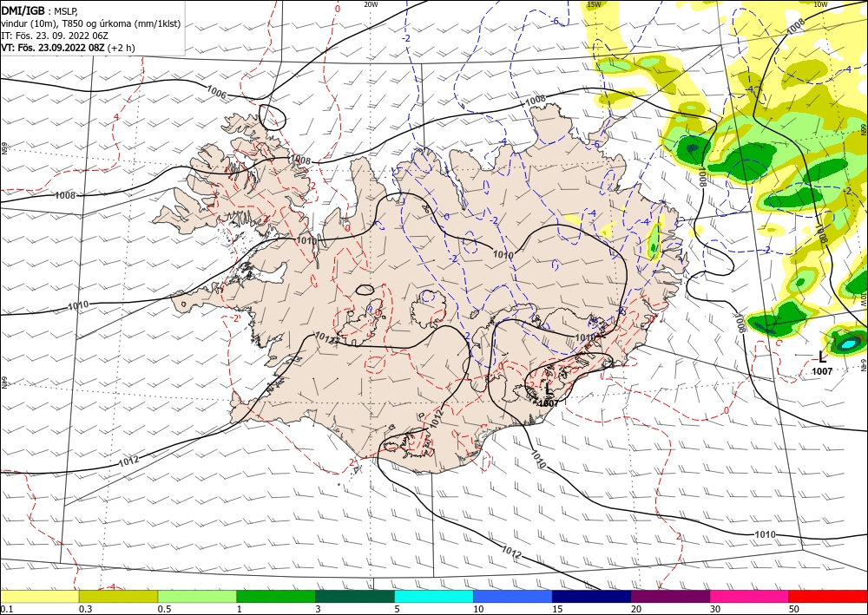Click the 'IT: Fös. 23. 09. 2022 06Z' line
This screenshot has width=868, height=615.
point(54,36)
